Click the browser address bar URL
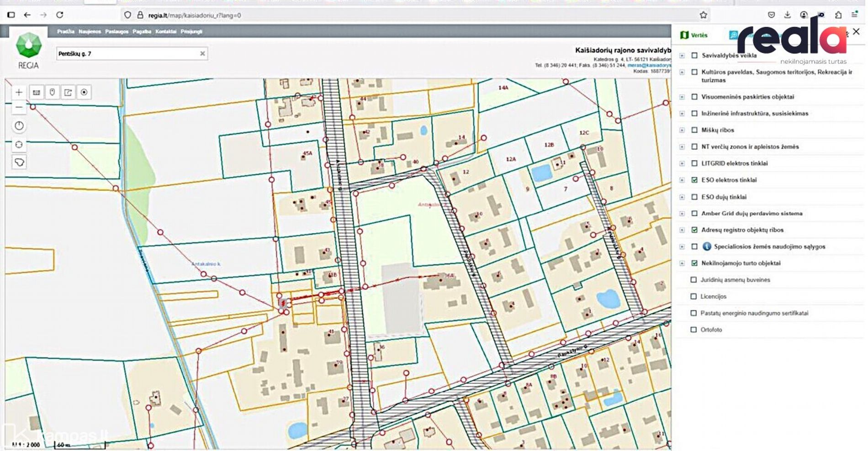The width and height of the screenshot is (868, 451). 195,15
